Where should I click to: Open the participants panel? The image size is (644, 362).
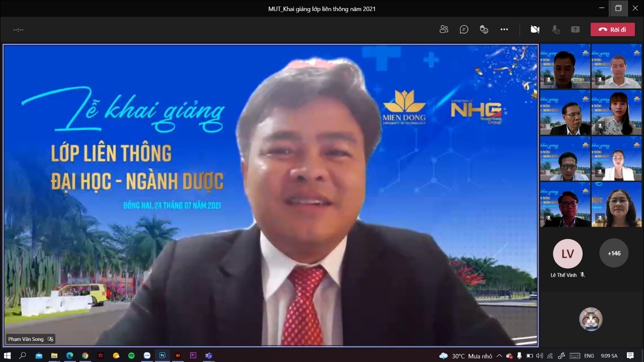coord(443,30)
